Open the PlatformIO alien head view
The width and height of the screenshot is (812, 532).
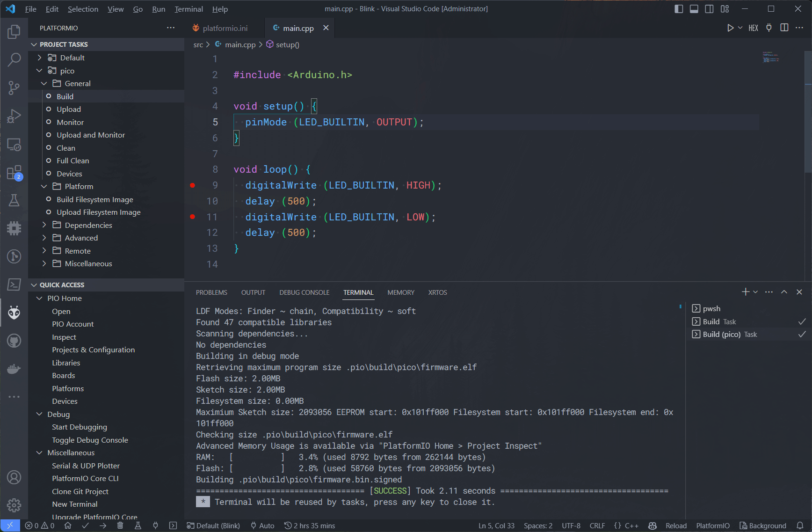point(14,312)
